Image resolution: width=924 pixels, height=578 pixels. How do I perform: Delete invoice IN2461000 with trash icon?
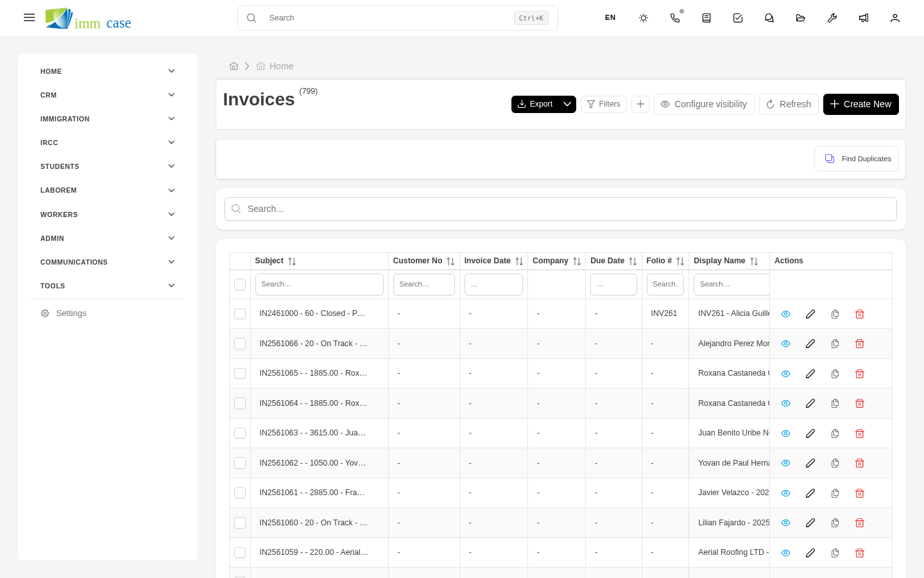tap(860, 314)
